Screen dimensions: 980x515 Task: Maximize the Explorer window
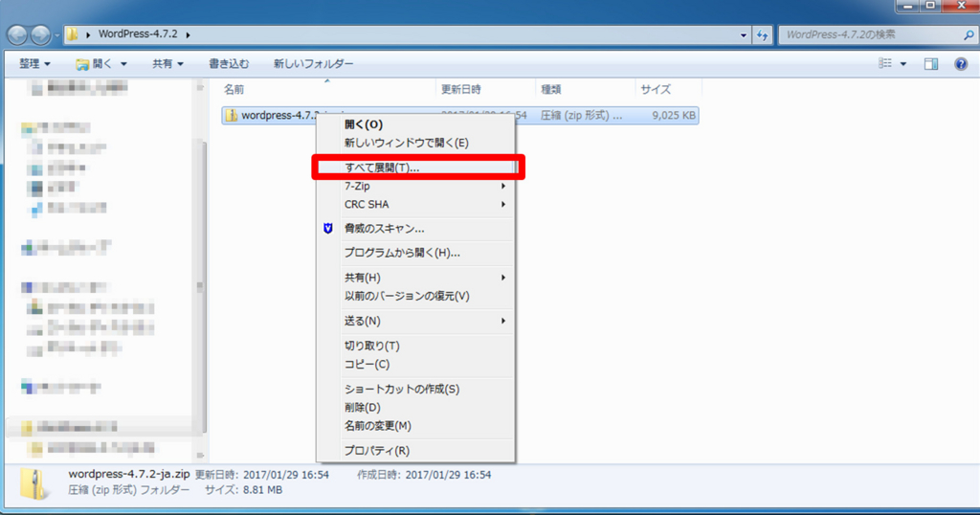[x=930, y=6]
